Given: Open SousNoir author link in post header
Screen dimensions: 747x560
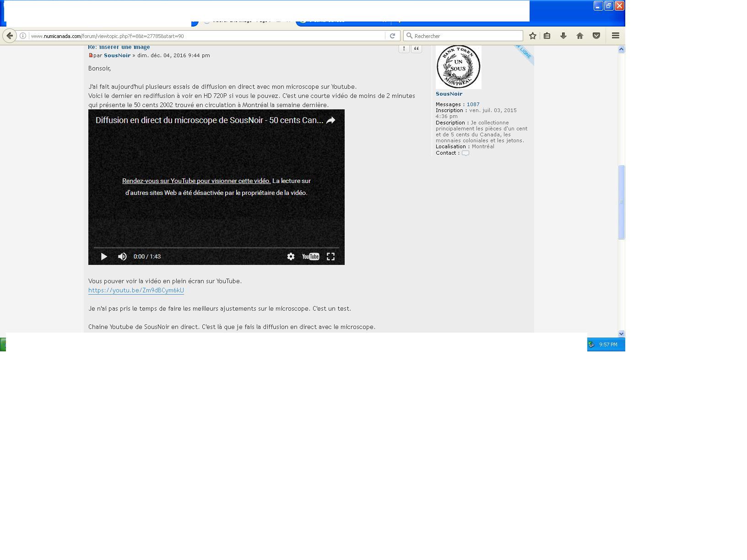Looking at the screenshot, I should pos(117,55).
